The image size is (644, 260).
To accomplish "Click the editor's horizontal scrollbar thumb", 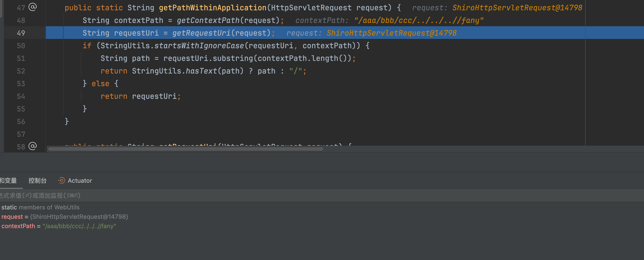I will click(x=186, y=149).
